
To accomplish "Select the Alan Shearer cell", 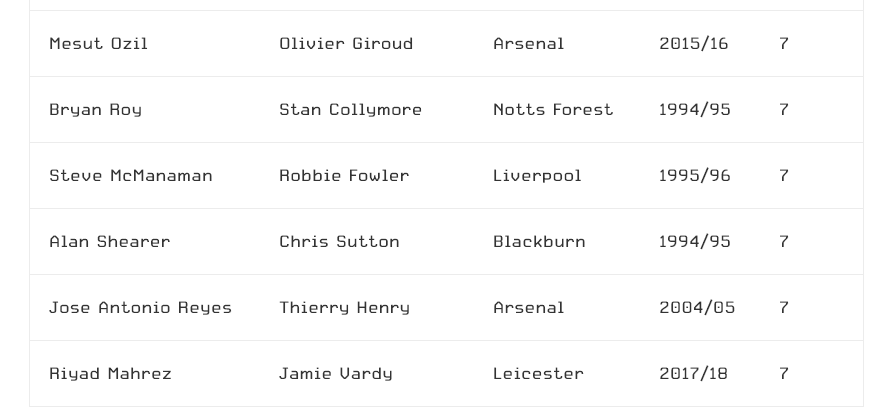I will 110,242.
